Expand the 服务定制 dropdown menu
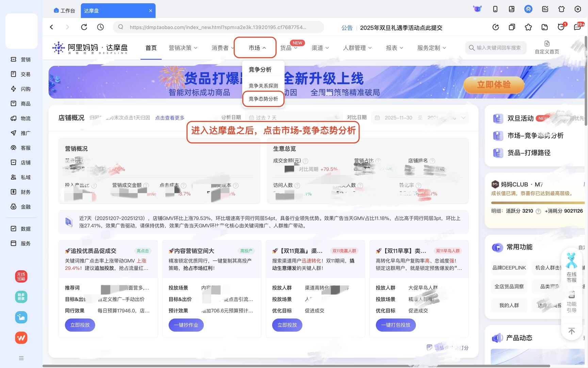The image size is (588, 368). [431, 48]
